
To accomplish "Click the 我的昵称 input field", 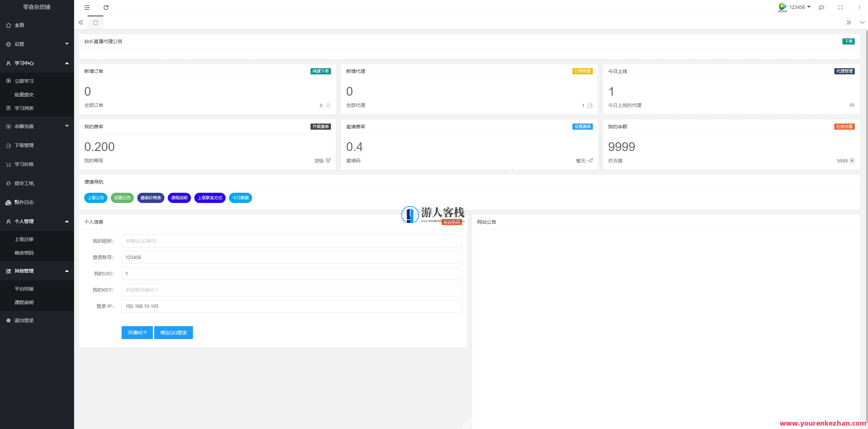I will [x=291, y=241].
